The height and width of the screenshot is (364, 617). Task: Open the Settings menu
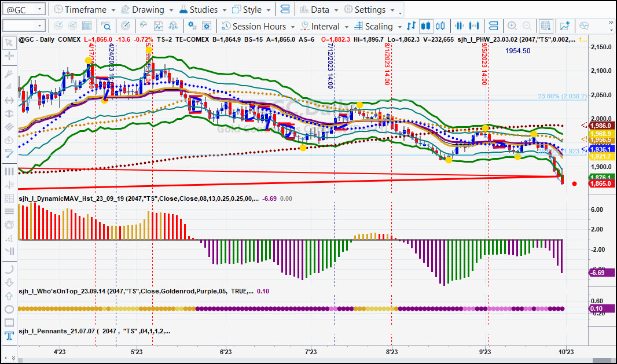[x=369, y=9]
